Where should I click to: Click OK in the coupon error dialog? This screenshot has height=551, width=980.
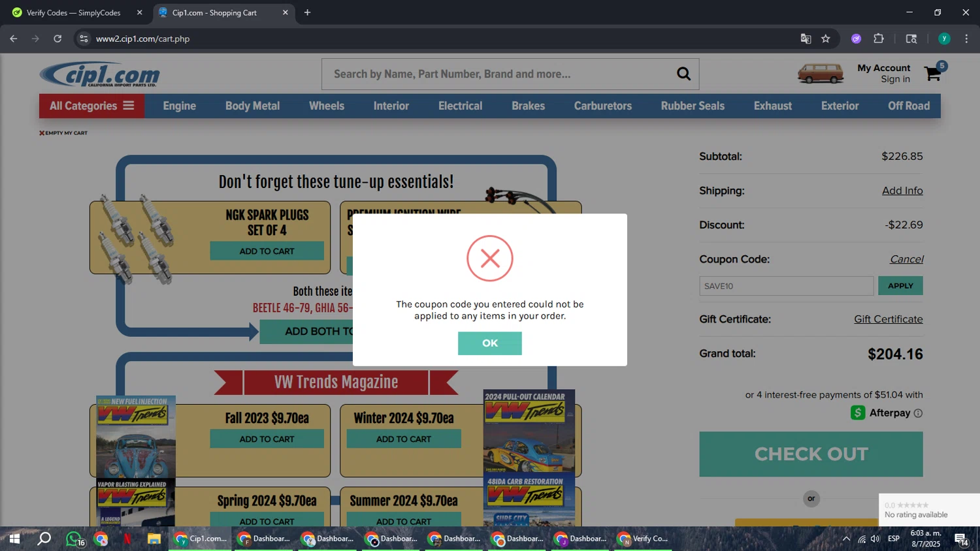click(489, 343)
